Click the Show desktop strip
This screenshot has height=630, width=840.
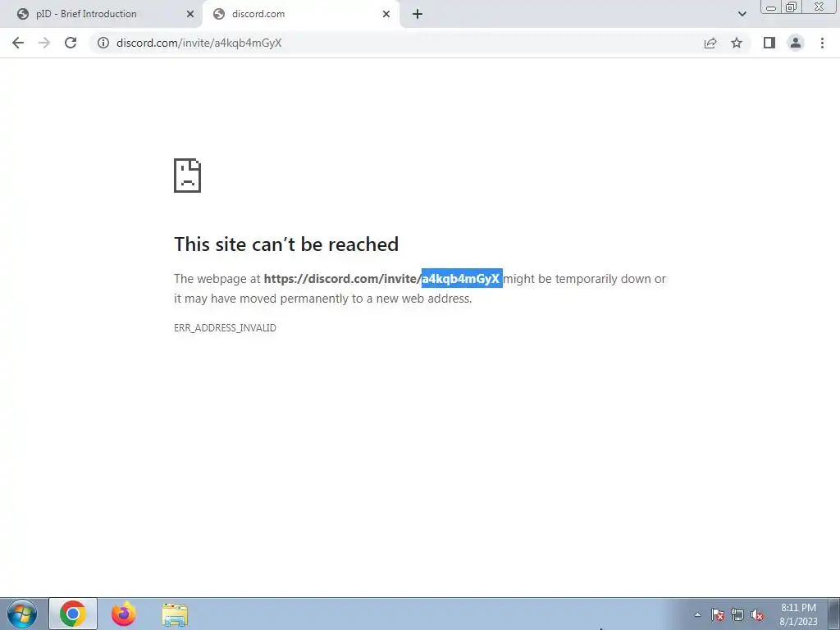coord(834,614)
